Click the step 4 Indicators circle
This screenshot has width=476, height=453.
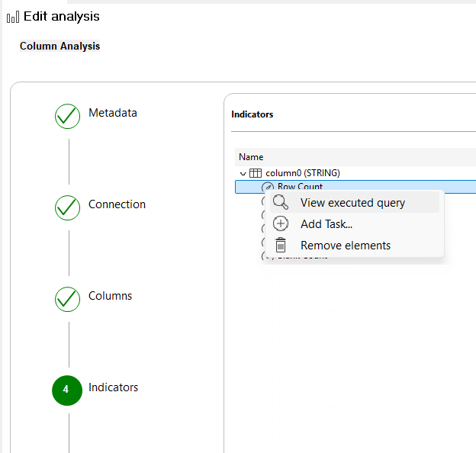point(66,390)
